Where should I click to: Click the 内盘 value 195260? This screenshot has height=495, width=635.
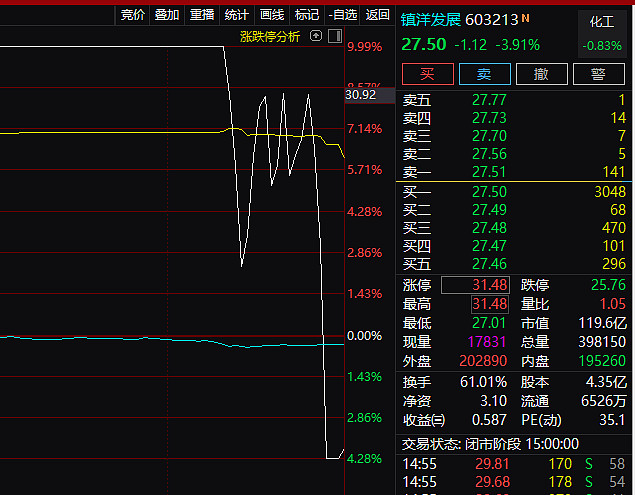[x=602, y=361]
